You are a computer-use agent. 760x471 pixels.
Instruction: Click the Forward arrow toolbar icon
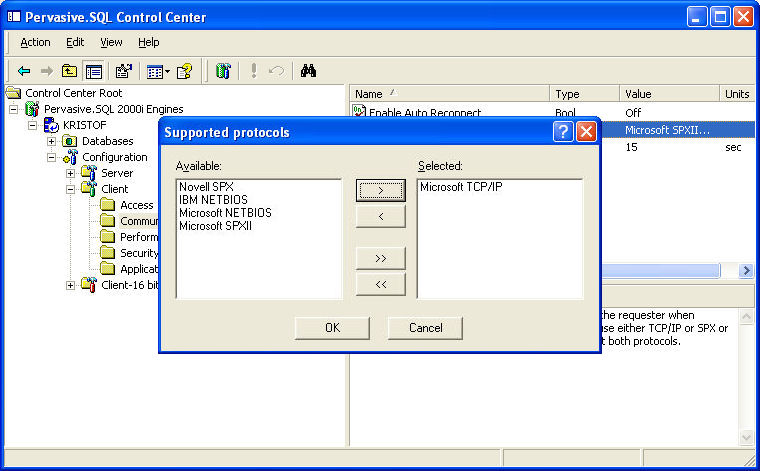(47, 71)
